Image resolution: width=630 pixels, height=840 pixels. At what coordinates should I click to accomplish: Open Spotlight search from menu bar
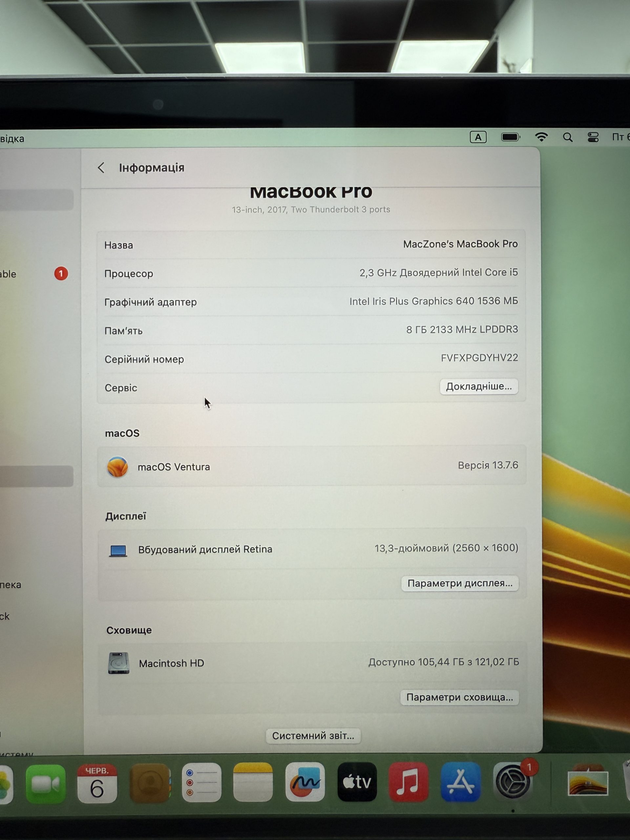[568, 137]
